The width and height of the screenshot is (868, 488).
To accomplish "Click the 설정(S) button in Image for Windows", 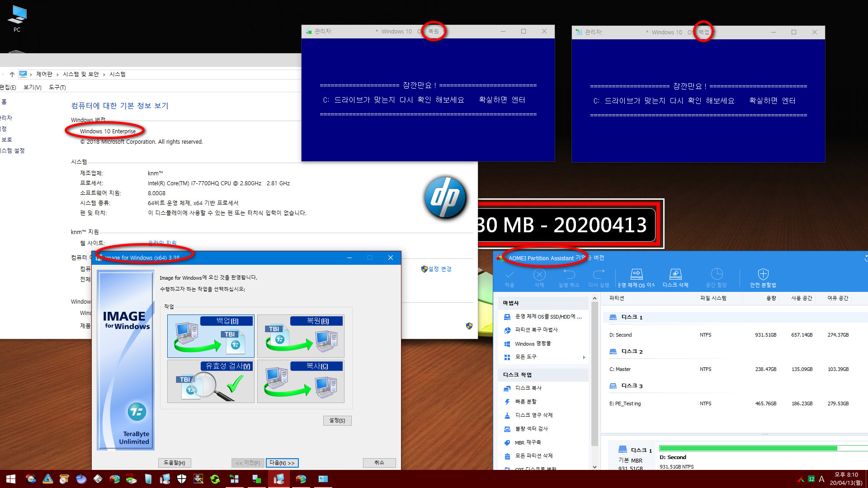I will click(337, 420).
